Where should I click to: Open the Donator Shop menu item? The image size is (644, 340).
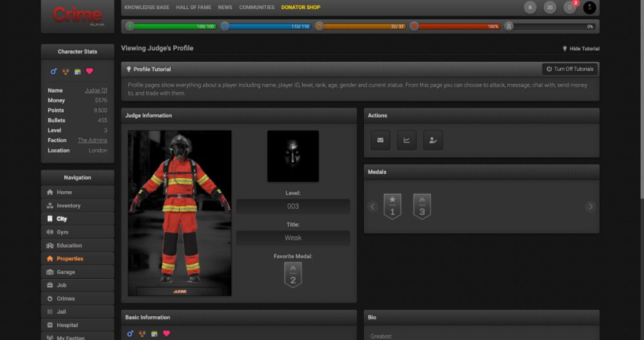click(x=301, y=8)
